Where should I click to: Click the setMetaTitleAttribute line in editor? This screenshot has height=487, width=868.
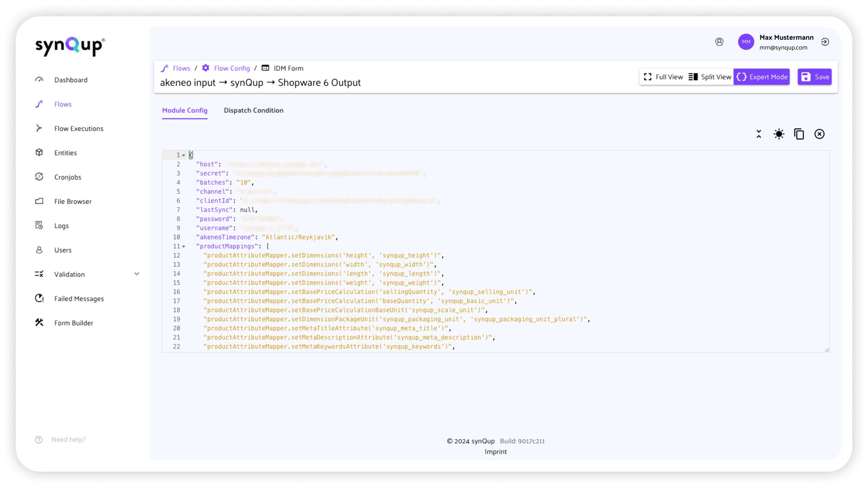coord(327,328)
